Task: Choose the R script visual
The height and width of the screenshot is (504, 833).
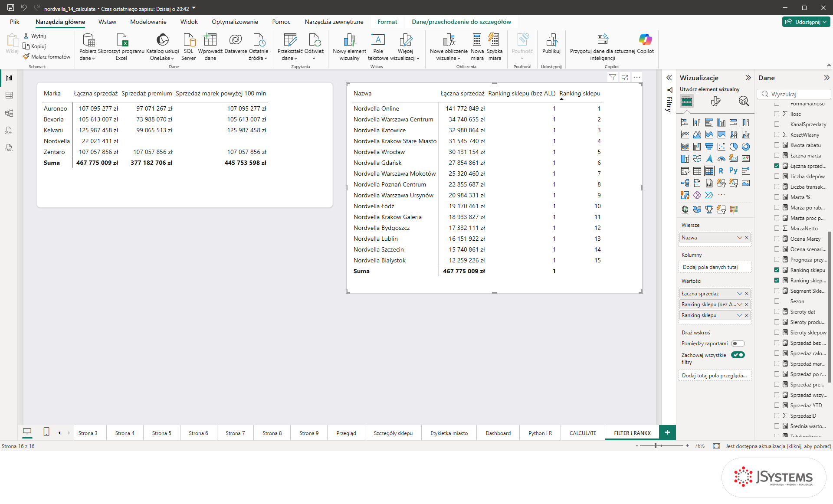Action: tap(721, 171)
